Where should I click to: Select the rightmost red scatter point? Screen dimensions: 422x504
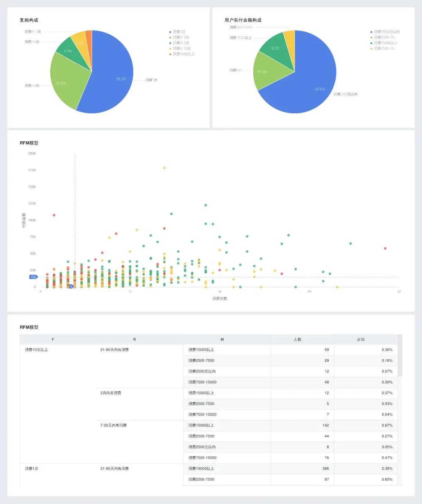pos(385,248)
